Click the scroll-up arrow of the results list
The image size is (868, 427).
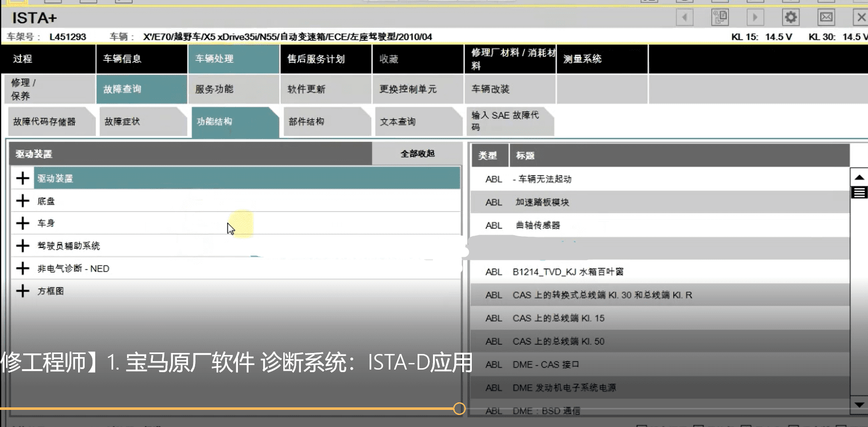859,177
